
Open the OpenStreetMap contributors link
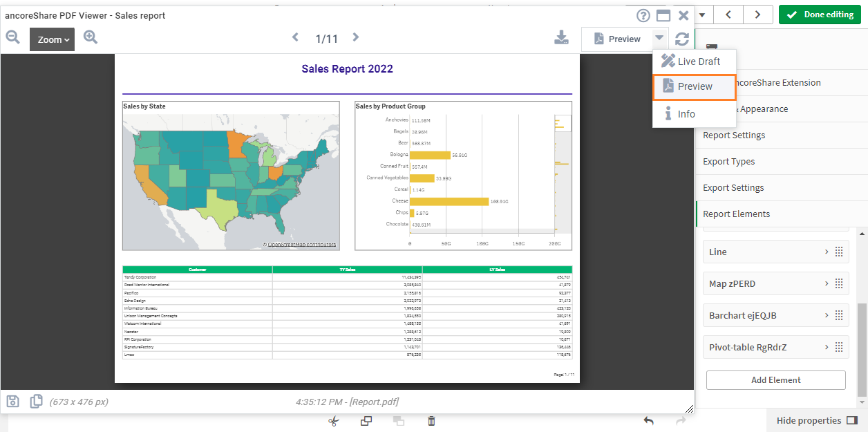pos(302,245)
